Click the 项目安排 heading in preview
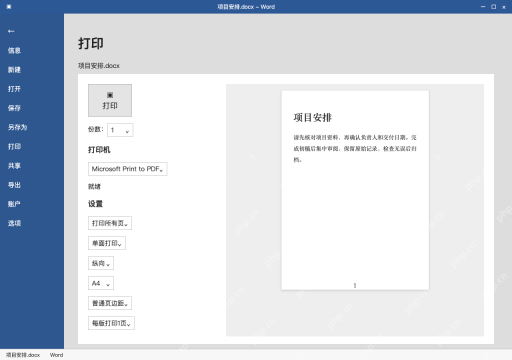The height and width of the screenshot is (360, 512). (x=313, y=117)
